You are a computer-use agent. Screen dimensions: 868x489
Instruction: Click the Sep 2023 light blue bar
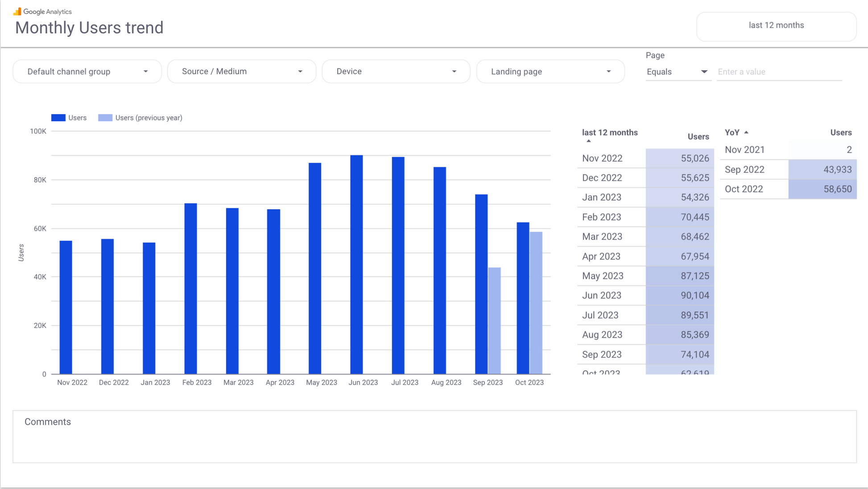pyautogui.click(x=494, y=320)
